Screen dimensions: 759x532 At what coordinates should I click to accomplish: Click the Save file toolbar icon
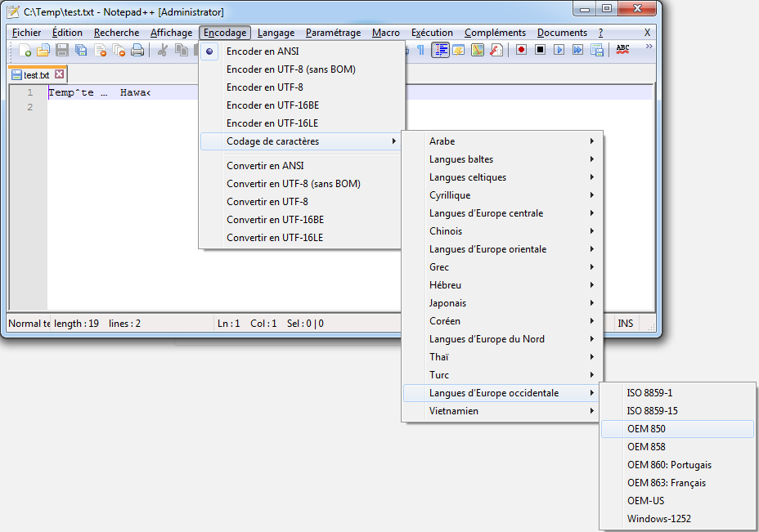point(62,50)
